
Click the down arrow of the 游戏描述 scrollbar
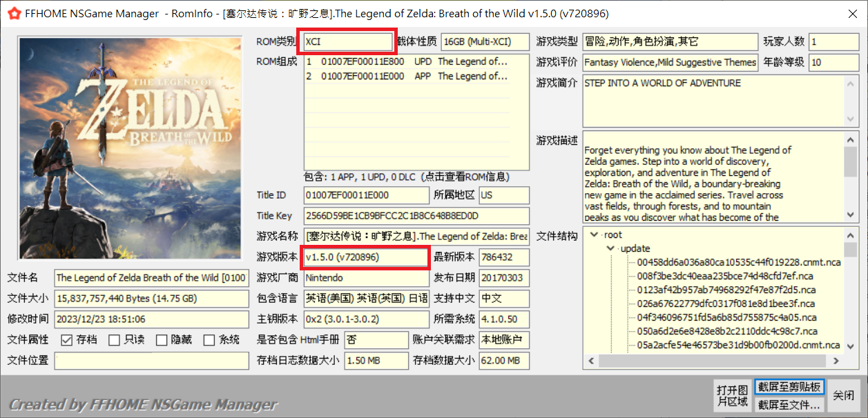click(851, 215)
